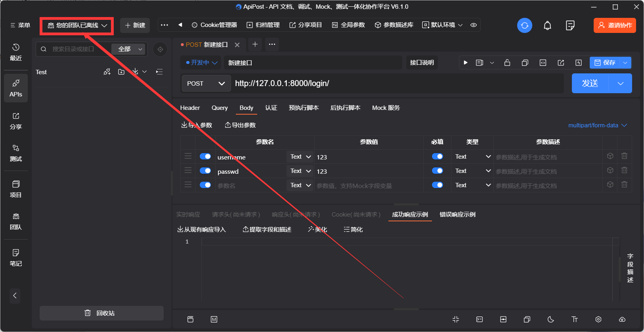Switch to the 认证 auth tab
Screen dimensions: 644x332
pos(271,108)
